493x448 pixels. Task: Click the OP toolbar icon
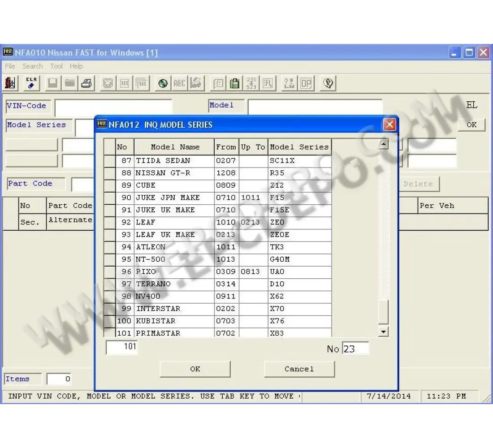click(x=306, y=83)
